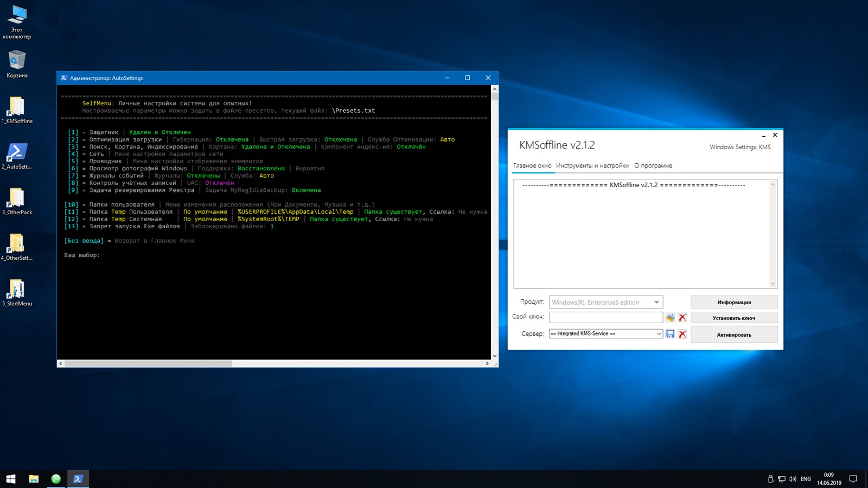The width and height of the screenshot is (868, 488).
Task: Click the AutoSettings horizontal scrollbar thumb
Action: tap(148, 363)
